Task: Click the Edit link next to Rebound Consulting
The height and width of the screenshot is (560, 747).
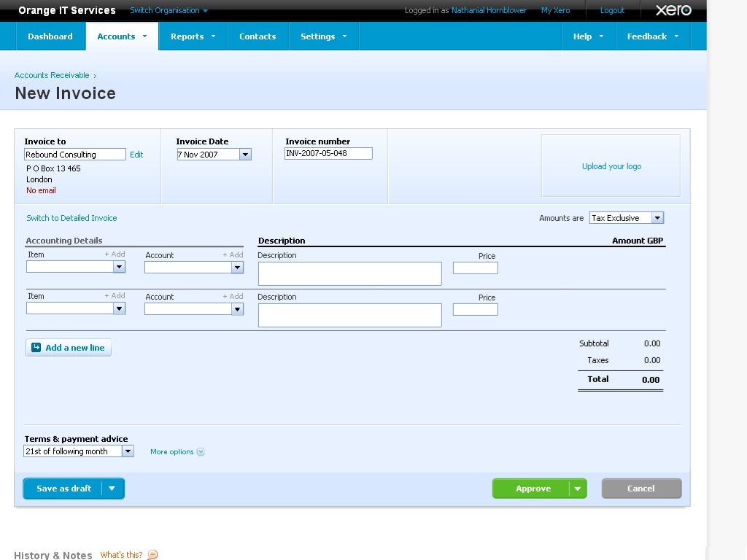Action: click(x=136, y=155)
